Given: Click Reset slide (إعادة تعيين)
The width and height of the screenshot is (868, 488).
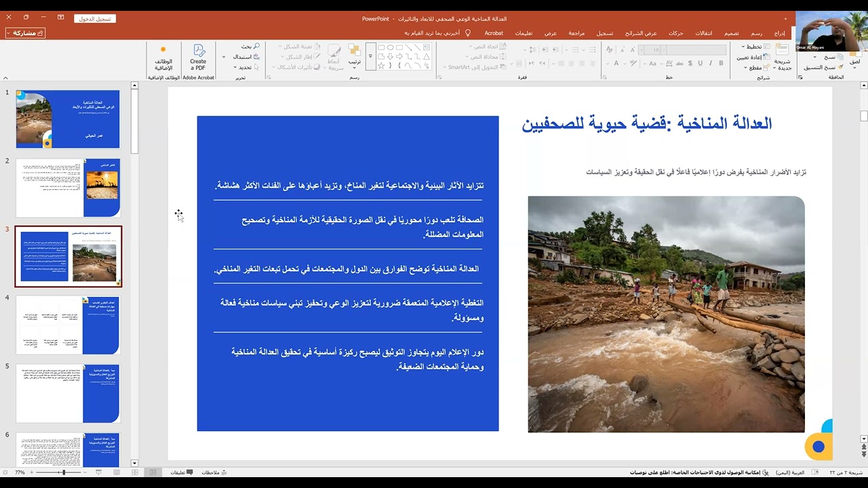Looking at the screenshot, I should click(754, 57).
